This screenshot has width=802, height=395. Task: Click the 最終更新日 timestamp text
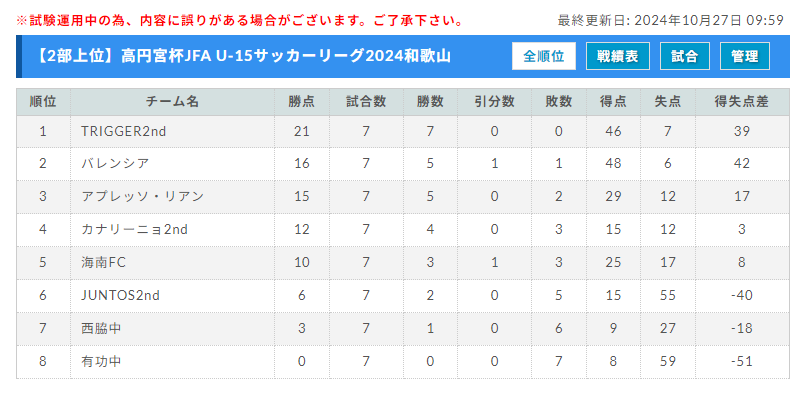[671, 21]
